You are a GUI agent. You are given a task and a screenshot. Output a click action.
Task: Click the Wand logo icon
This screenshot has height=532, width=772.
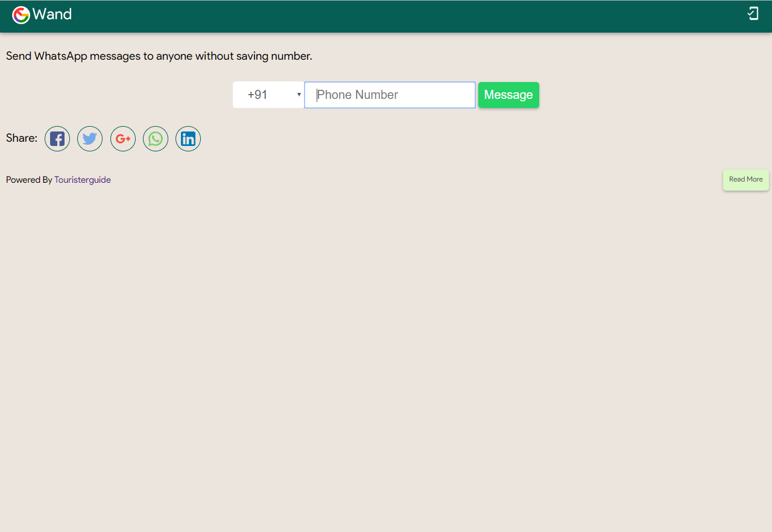21,15
